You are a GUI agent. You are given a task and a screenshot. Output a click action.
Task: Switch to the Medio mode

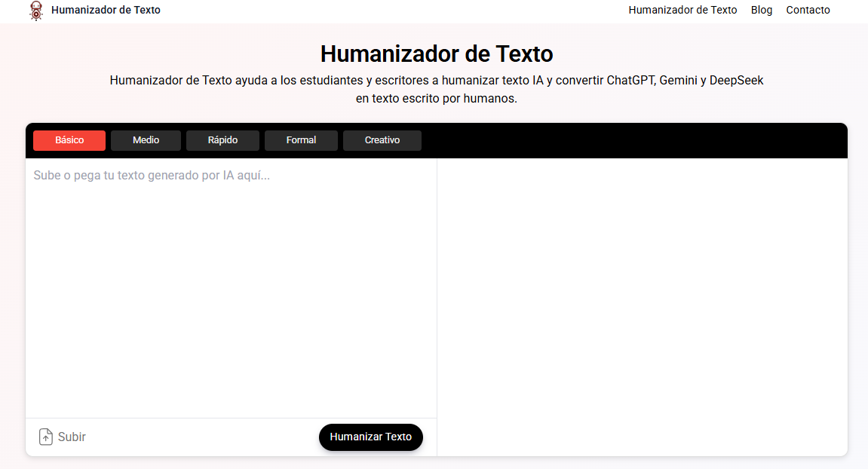(x=146, y=140)
